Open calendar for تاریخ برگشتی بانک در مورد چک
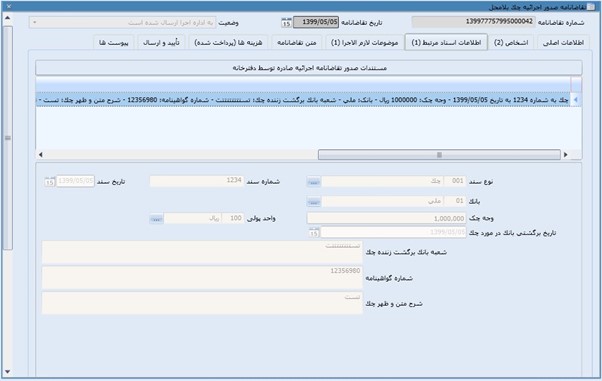 coord(314,232)
